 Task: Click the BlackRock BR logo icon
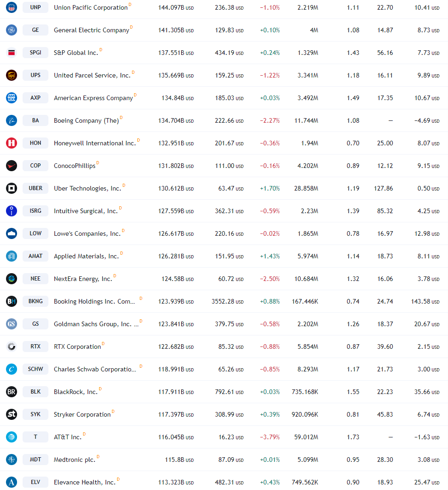(12, 392)
